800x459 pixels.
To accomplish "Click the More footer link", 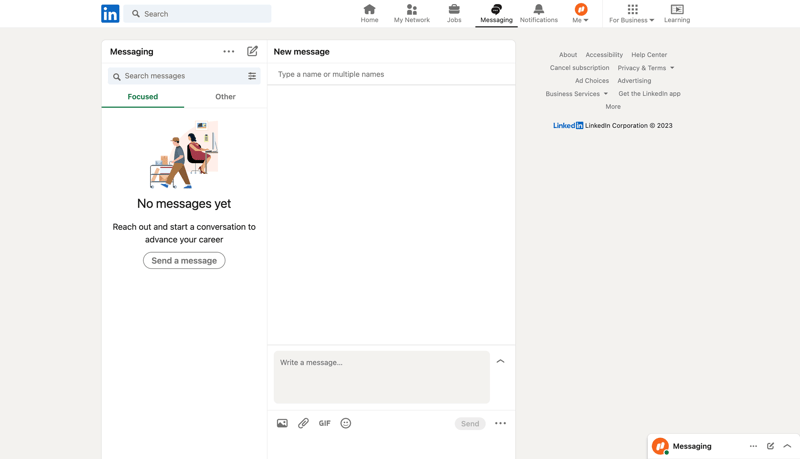I will [613, 107].
